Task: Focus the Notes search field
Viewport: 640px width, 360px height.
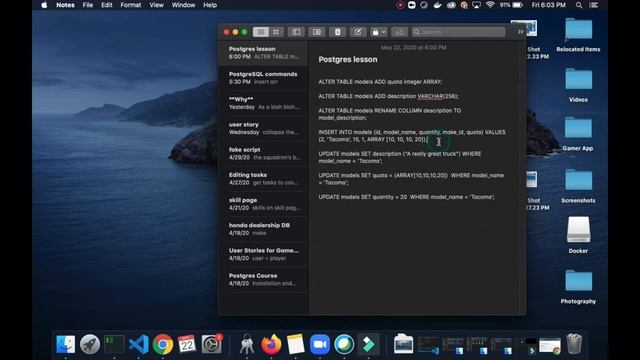Action: pyautogui.click(x=458, y=32)
